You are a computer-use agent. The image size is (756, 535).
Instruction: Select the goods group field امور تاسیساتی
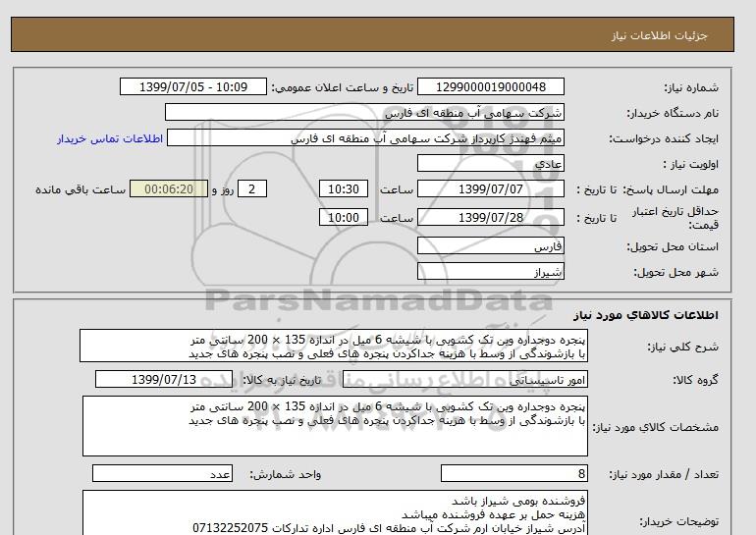[x=465, y=380]
